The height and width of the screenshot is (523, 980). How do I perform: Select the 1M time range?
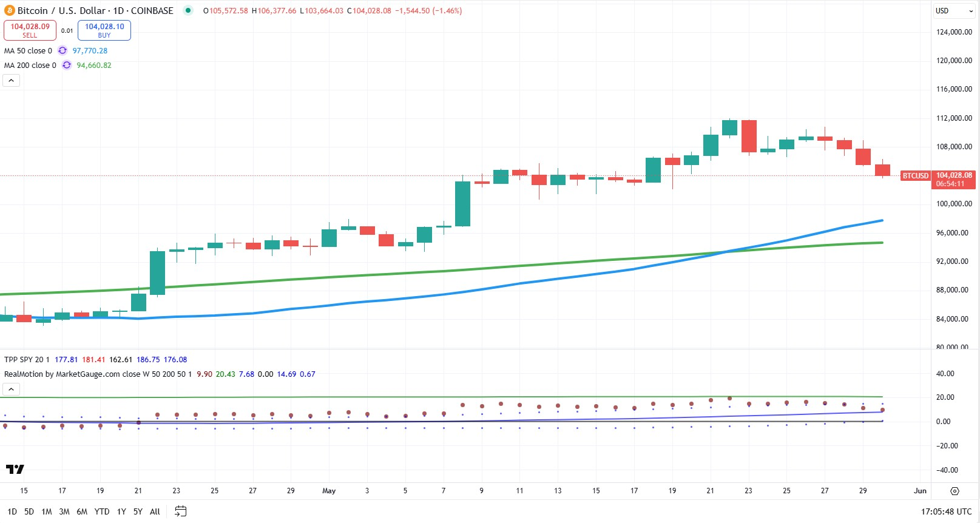coord(47,511)
